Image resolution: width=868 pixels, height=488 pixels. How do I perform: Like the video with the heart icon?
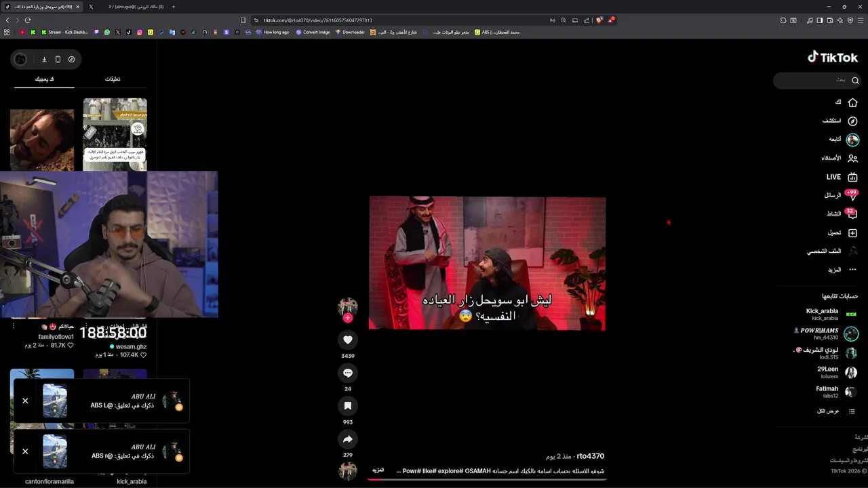(348, 340)
